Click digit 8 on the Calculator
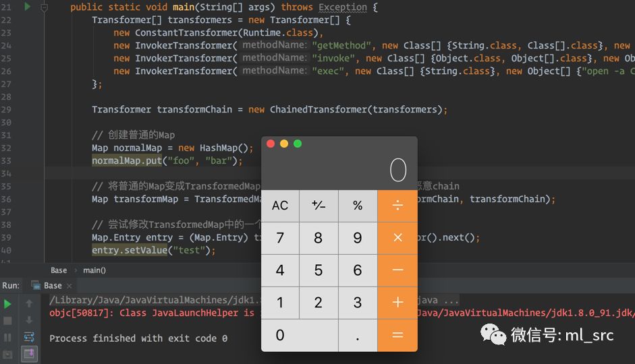635x364 pixels. coord(319,238)
